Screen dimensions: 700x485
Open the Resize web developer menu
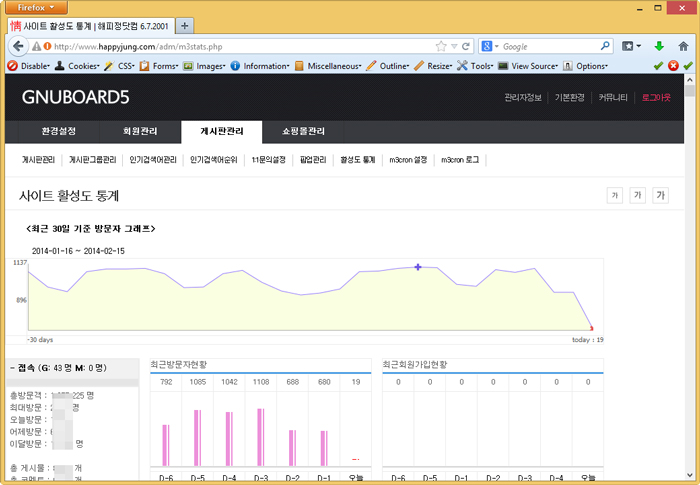[433, 66]
